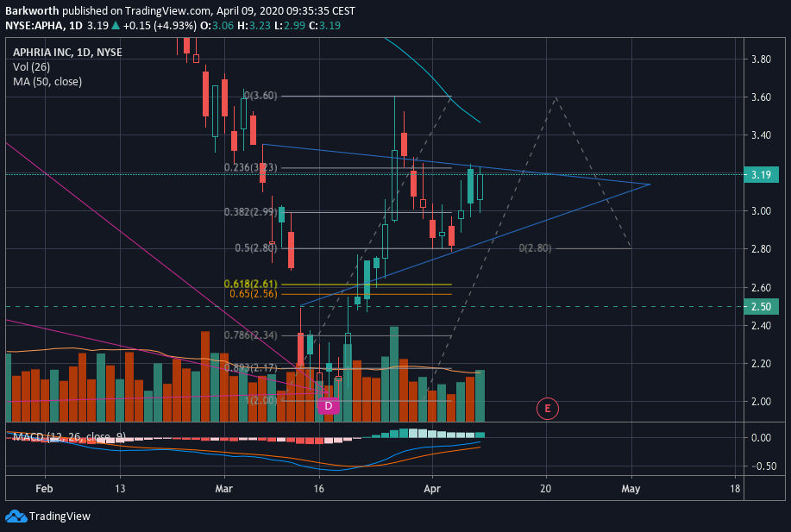Select the 0.5(2.80) Fibonacci level label

click(x=256, y=248)
